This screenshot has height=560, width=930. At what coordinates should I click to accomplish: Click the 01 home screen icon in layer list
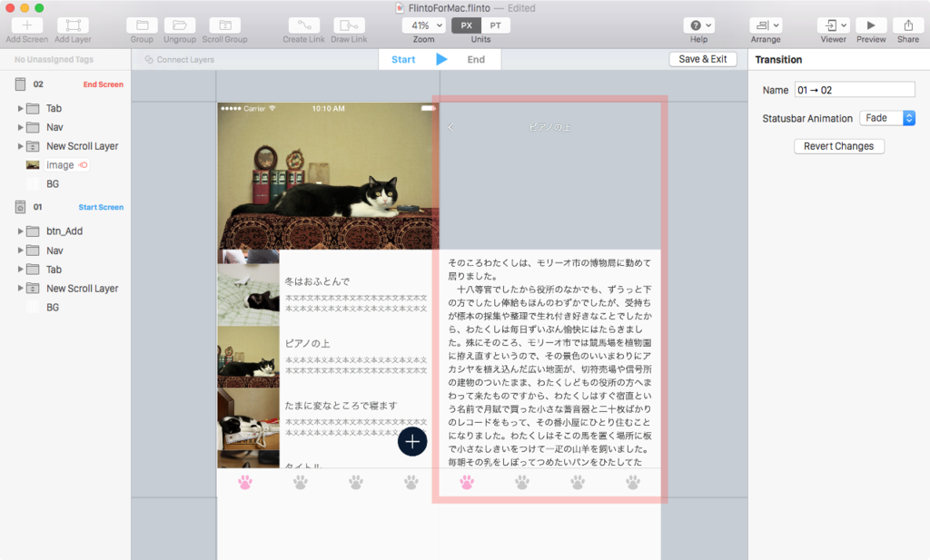[x=20, y=207]
